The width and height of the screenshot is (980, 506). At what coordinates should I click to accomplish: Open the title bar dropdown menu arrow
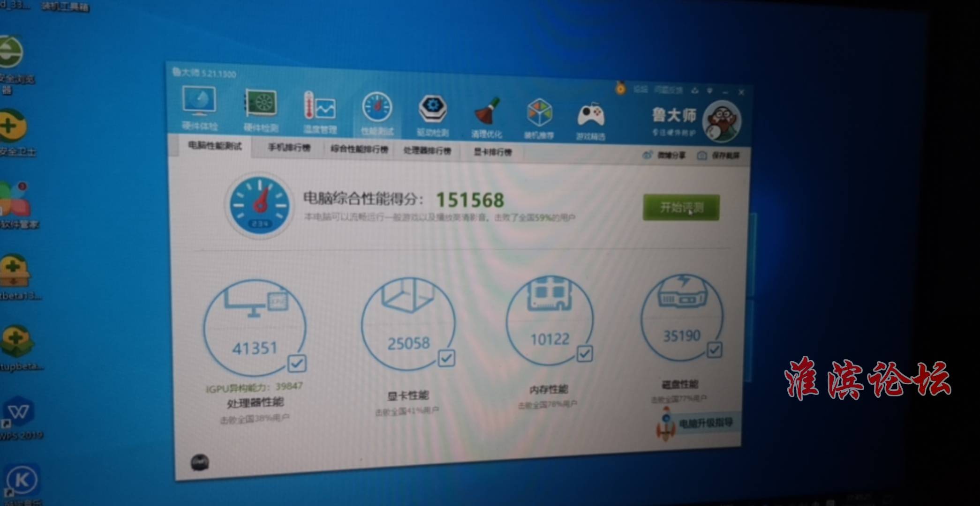(710, 91)
